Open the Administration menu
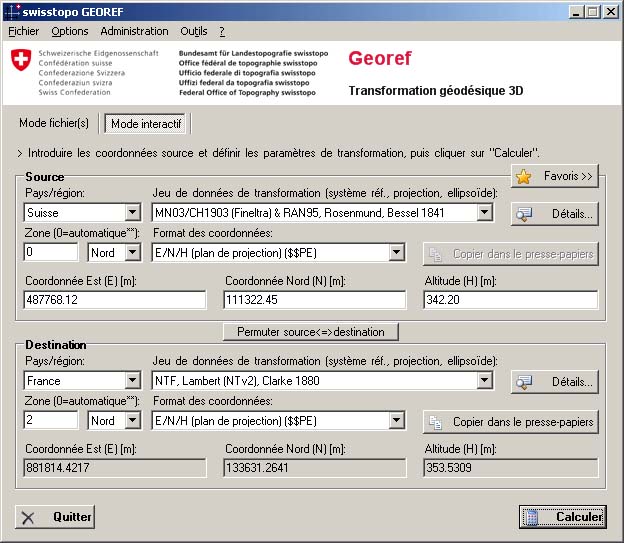Image resolution: width=624 pixels, height=543 pixels. (x=134, y=32)
